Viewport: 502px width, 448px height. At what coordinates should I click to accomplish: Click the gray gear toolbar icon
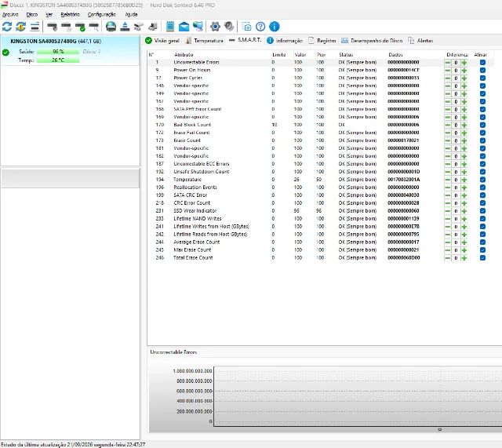(229, 27)
